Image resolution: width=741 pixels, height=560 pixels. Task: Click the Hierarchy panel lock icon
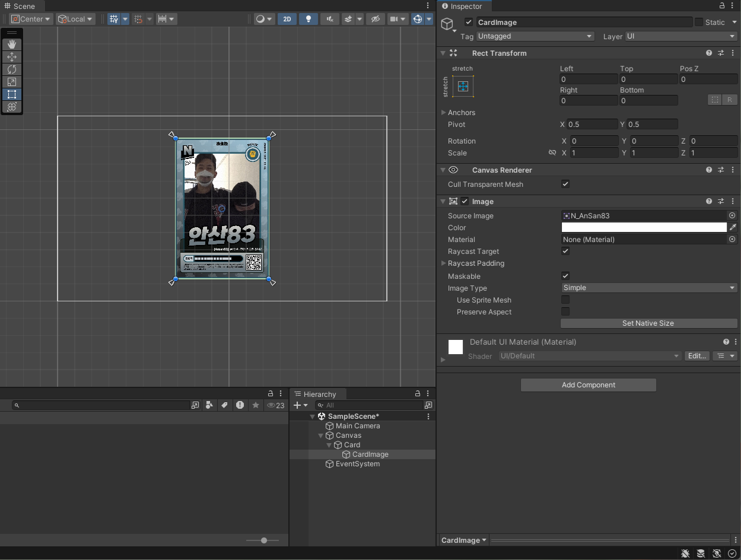coord(417,394)
